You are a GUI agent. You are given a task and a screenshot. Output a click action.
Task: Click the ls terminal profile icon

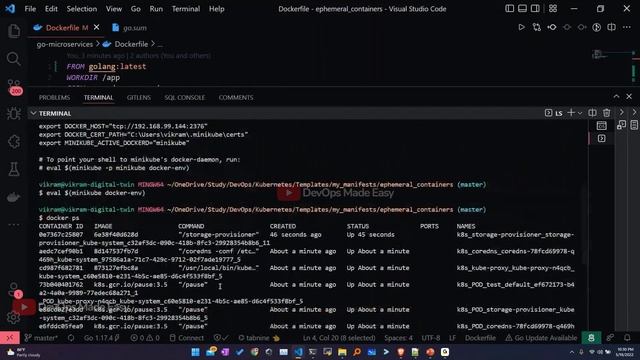pos(553,113)
